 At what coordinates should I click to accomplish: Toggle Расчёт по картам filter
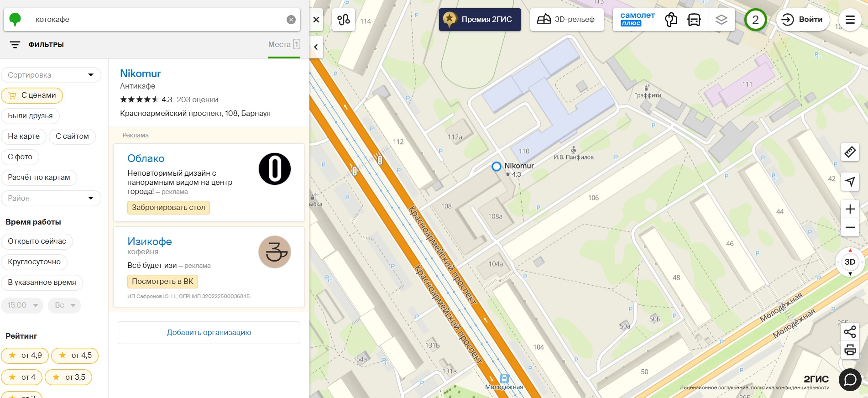click(39, 178)
